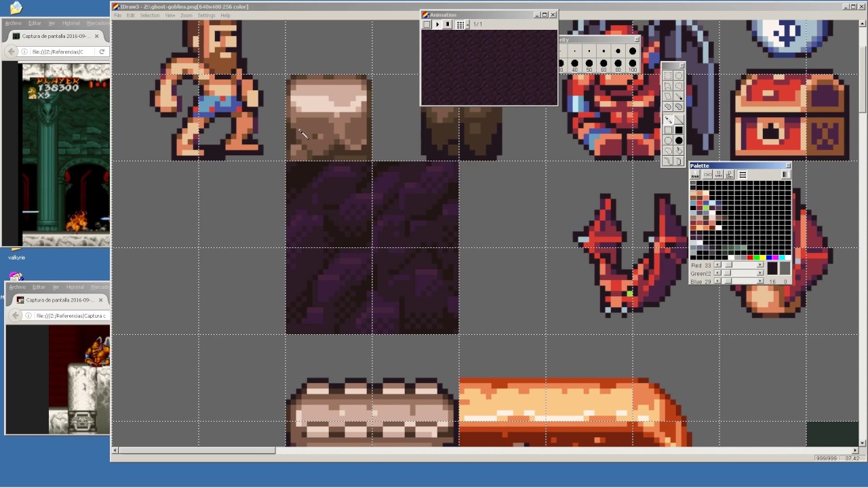The width and height of the screenshot is (868, 488).
Task: Increase Blue value with right arrow
Action: click(x=760, y=281)
